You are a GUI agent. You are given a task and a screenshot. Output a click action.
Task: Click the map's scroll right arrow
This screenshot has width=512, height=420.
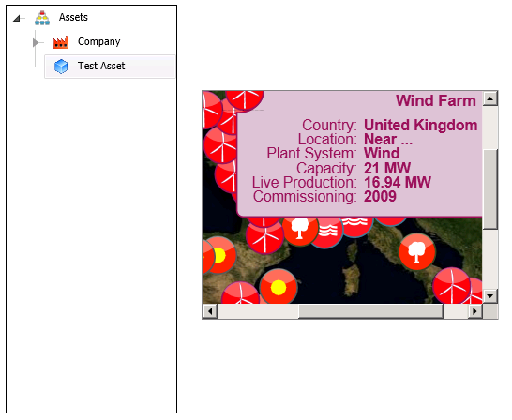tap(475, 311)
